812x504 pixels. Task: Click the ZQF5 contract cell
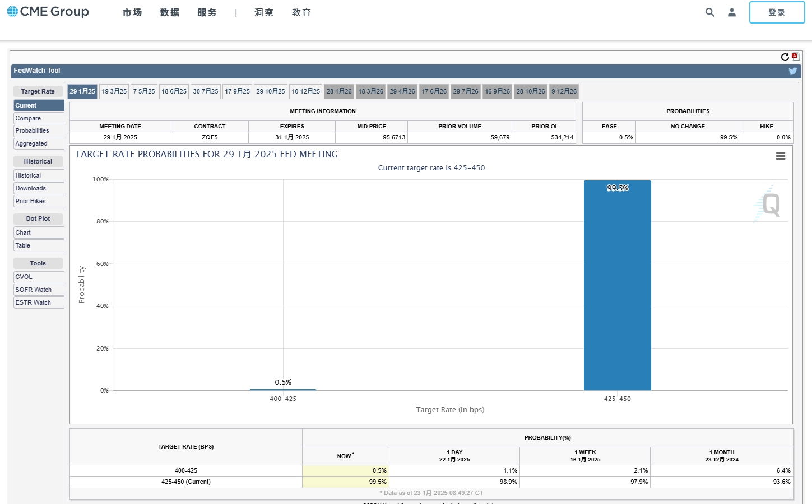(x=210, y=137)
